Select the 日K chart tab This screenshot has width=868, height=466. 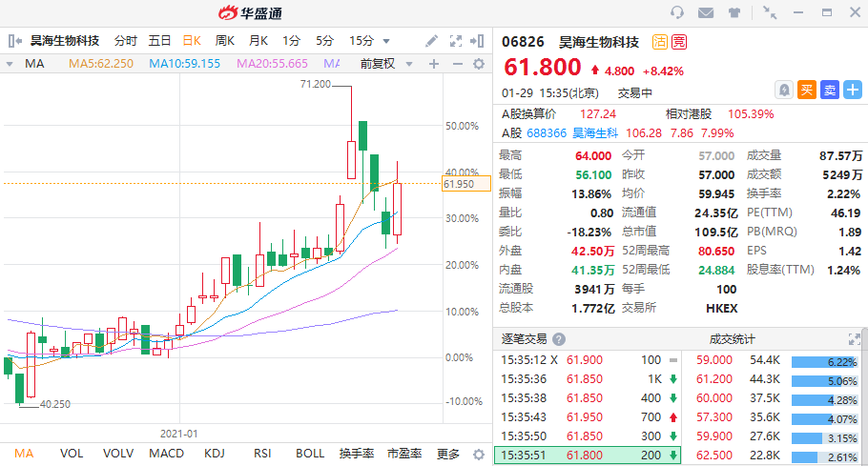(x=192, y=41)
